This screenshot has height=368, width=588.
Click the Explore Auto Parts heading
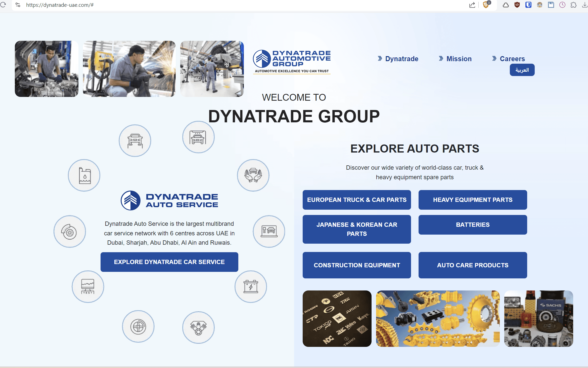click(415, 149)
